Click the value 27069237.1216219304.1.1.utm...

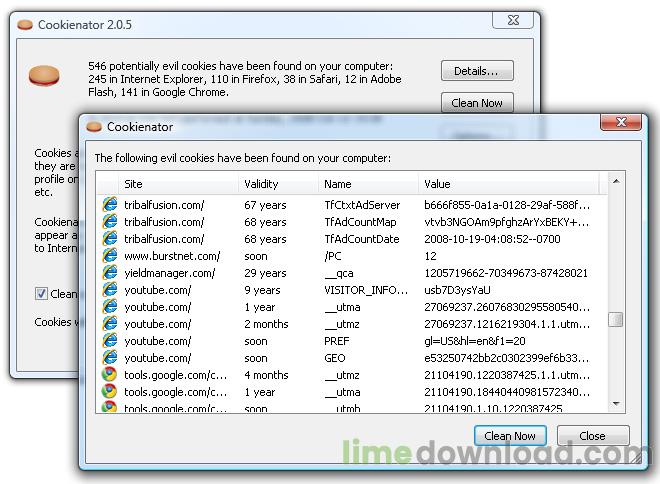coord(507,324)
